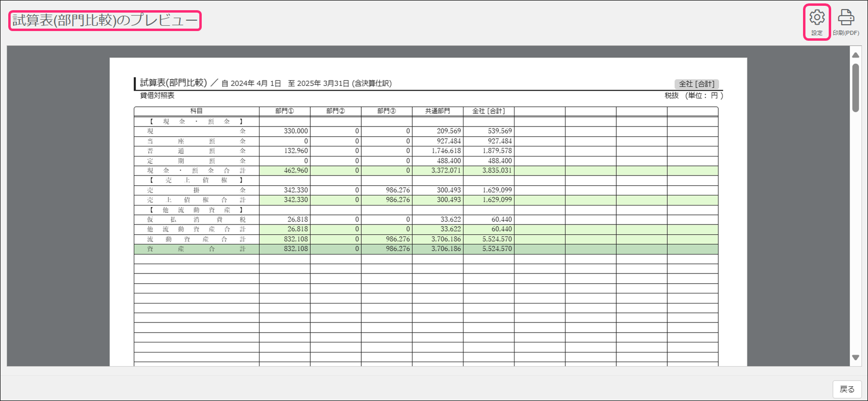Viewport: 868px width, 401px height.
Task: Click the scrollbar up arrow
Action: click(x=855, y=55)
